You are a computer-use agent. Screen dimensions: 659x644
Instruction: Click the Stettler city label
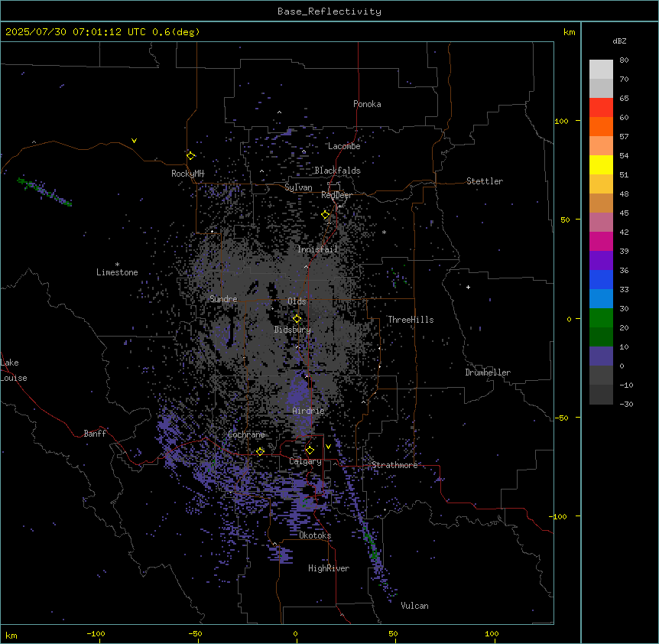[485, 181]
